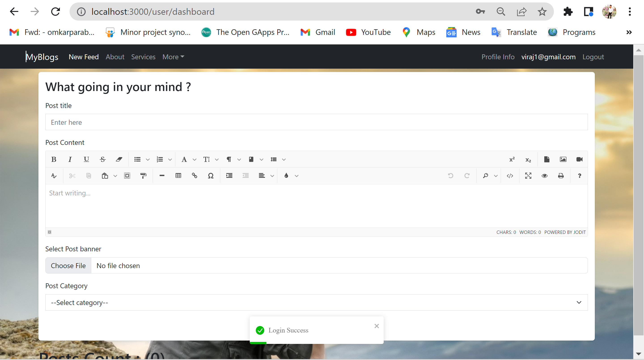Click the Post title input field
The image size is (644, 360).
[x=316, y=122]
